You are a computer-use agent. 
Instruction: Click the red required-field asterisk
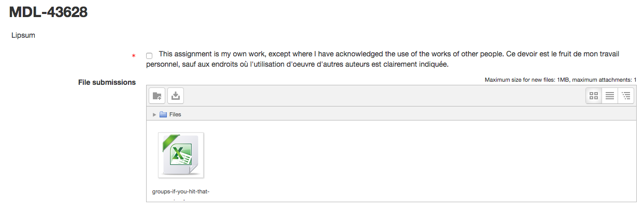coord(134,56)
